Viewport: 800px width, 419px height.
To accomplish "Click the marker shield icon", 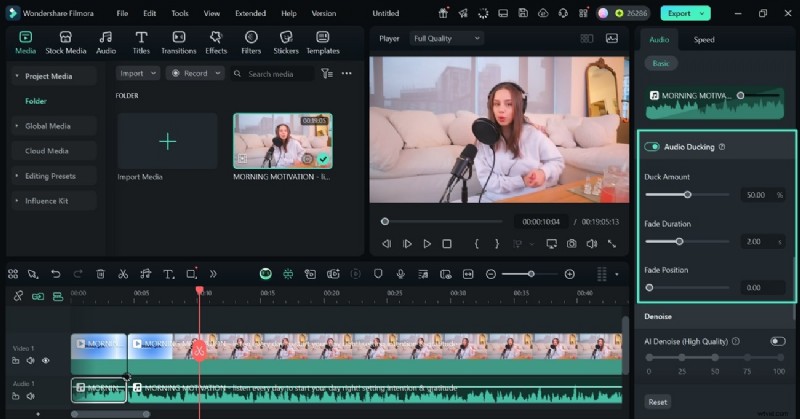I will 378,274.
